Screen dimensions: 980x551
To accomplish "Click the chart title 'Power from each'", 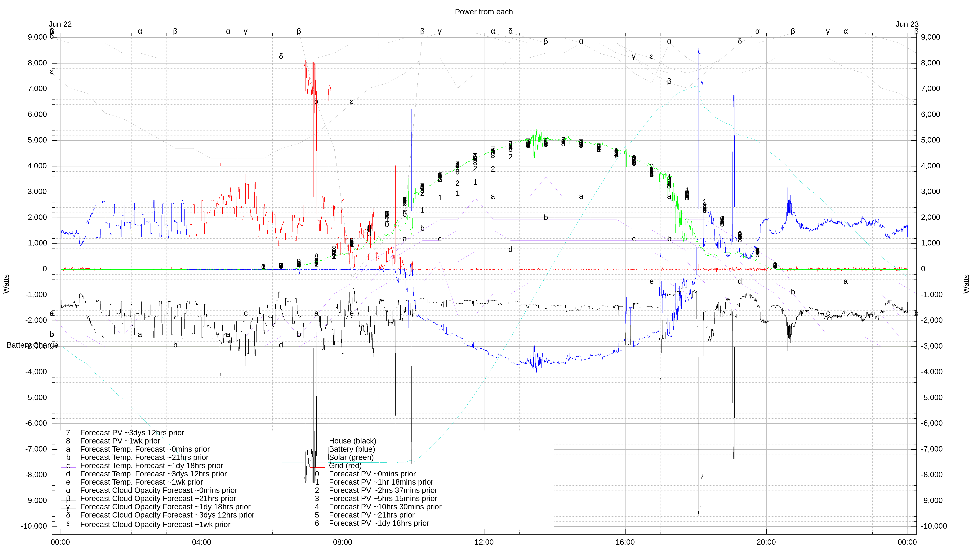I will 483,12.
